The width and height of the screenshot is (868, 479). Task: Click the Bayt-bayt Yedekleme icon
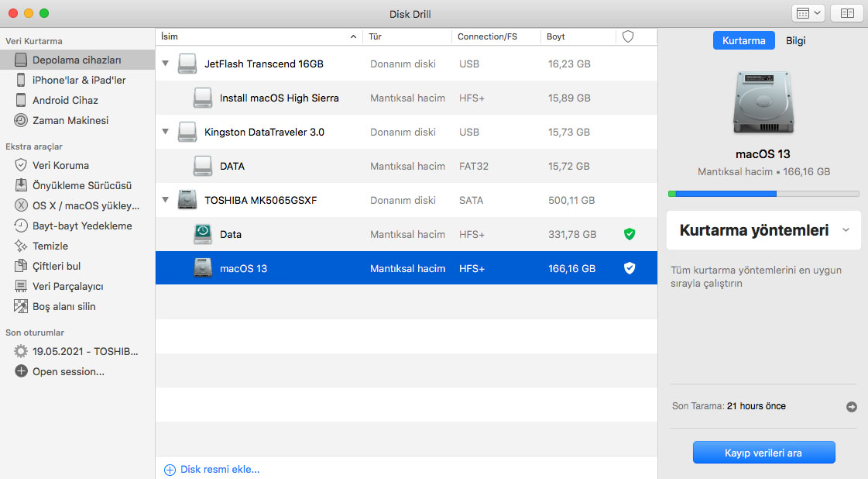point(21,226)
